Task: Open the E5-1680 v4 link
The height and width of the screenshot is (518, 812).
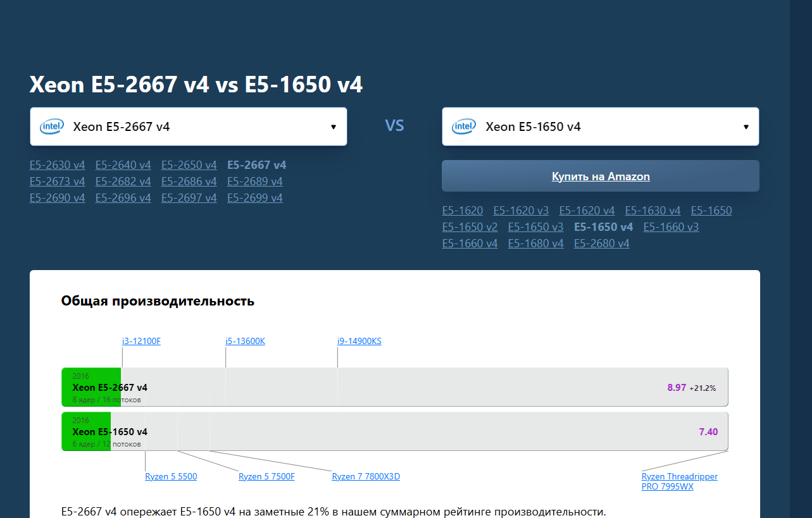Action: tap(535, 244)
